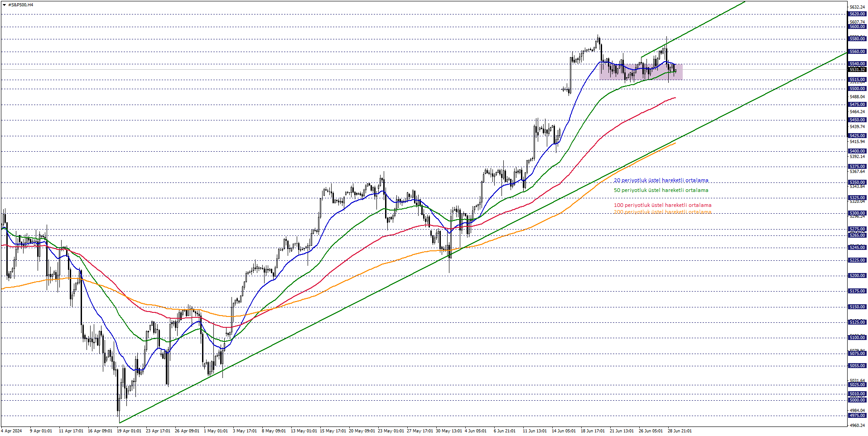Viewport: 868px width, 436px height.
Task: Click the 26 Apr 09:01 date label
Action: pos(187,431)
